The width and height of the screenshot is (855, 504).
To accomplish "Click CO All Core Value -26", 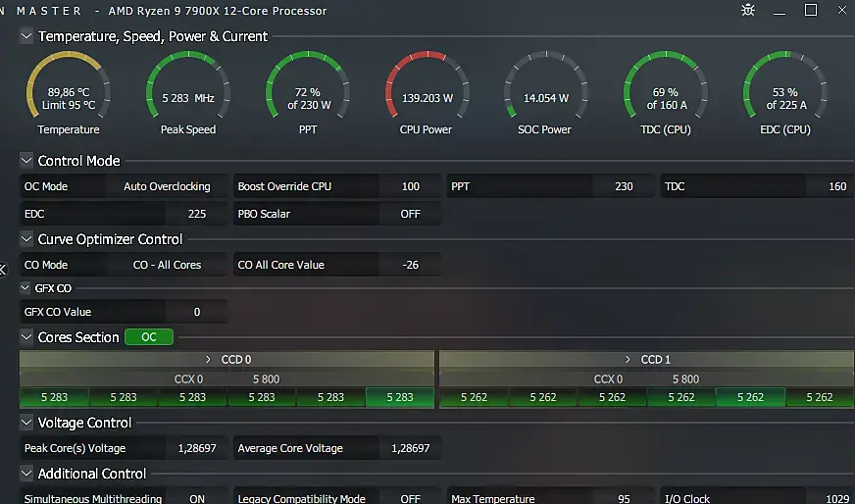I will [410, 265].
